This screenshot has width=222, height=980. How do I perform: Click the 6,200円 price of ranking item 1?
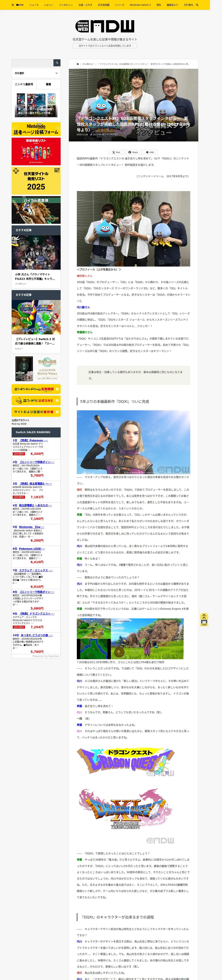(37, 454)
